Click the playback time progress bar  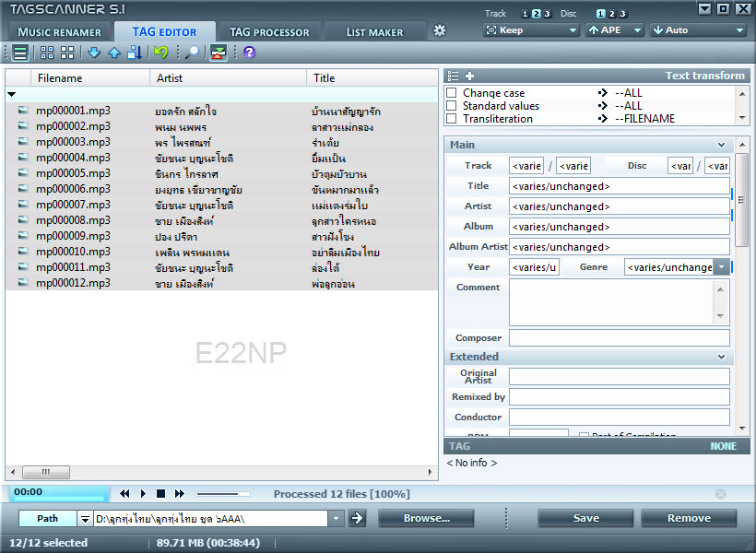(59, 493)
